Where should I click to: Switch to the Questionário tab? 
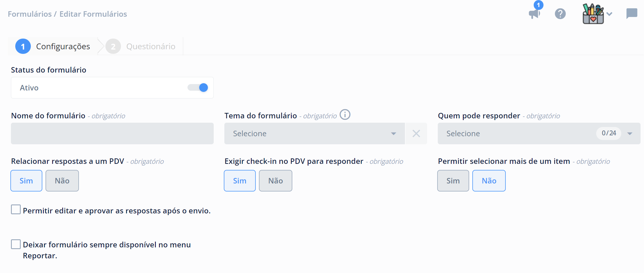click(151, 46)
